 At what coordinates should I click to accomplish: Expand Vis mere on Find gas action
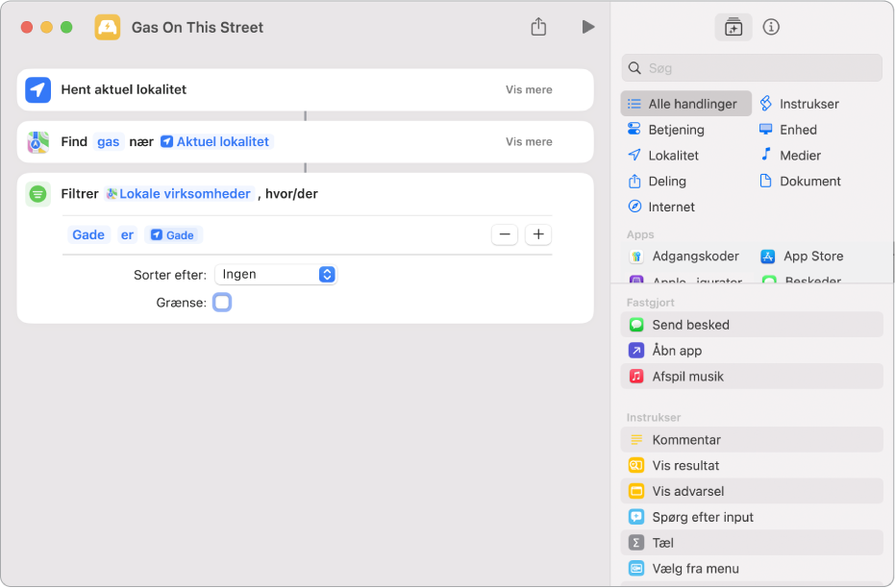point(529,141)
